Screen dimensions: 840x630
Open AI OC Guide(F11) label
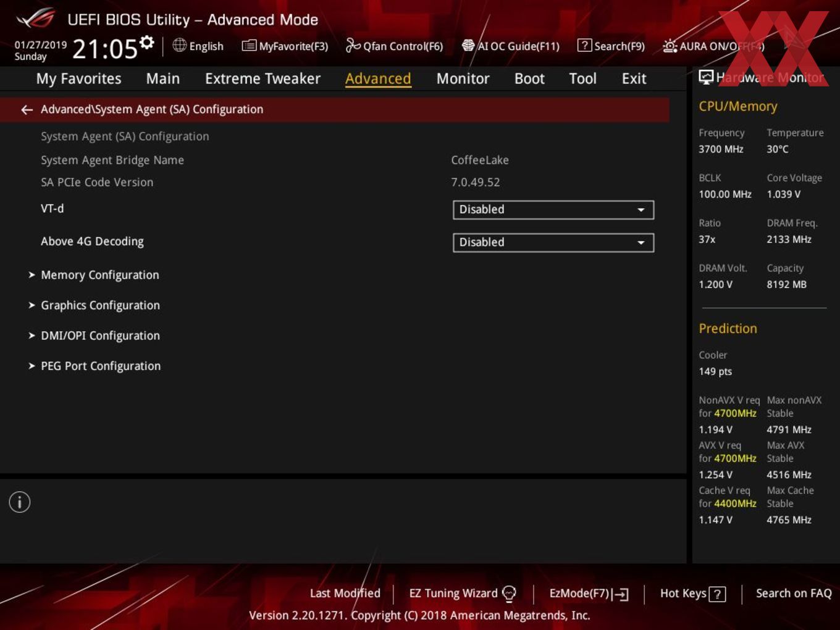(518, 46)
